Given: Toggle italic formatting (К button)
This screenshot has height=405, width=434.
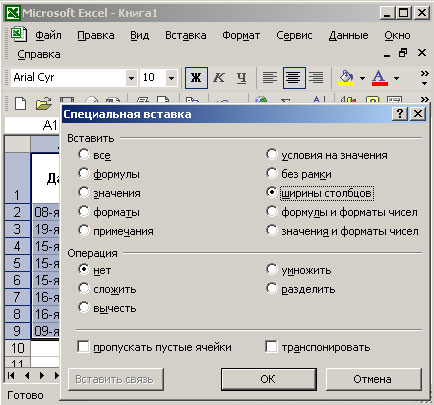Looking at the screenshot, I should click(219, 78).
